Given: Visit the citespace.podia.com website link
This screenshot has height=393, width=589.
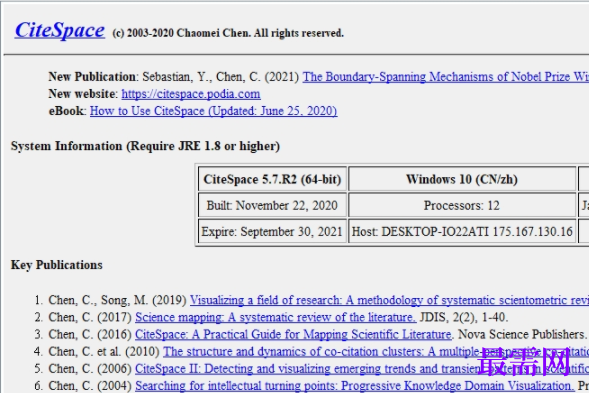Looking at the screenshot, I should [191, 94].
